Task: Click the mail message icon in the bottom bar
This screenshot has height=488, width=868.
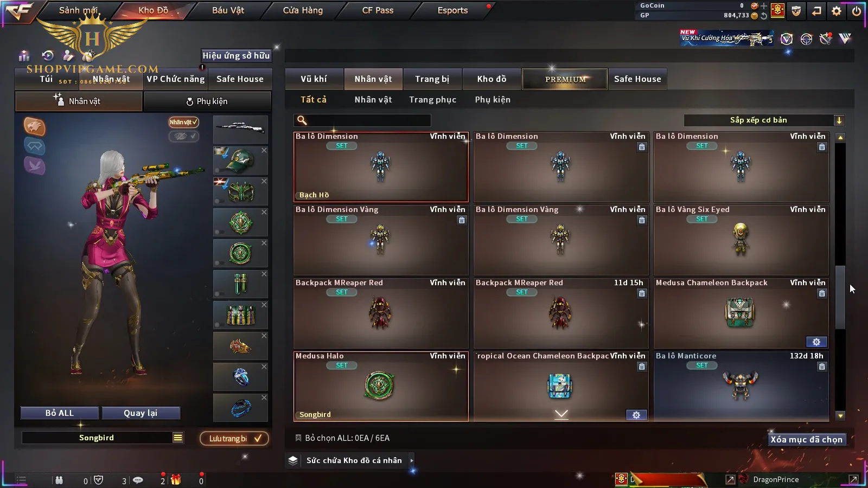Action: (138, 480)
